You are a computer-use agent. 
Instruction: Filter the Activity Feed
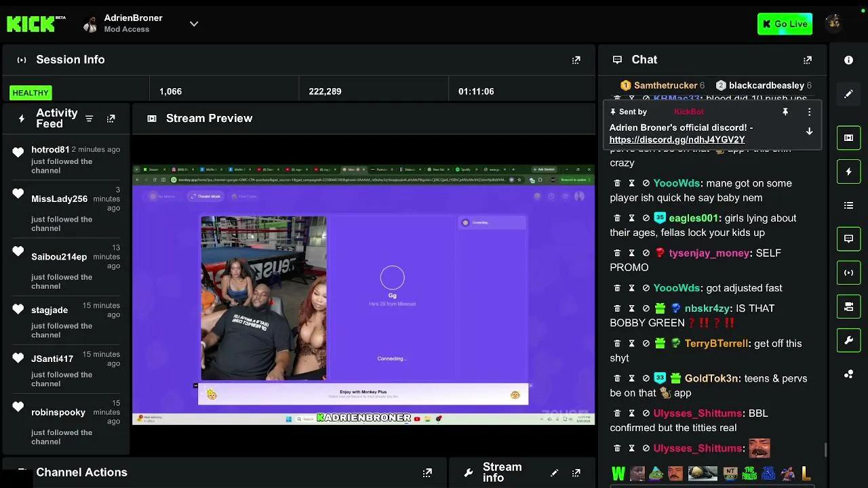click(89, 119)
